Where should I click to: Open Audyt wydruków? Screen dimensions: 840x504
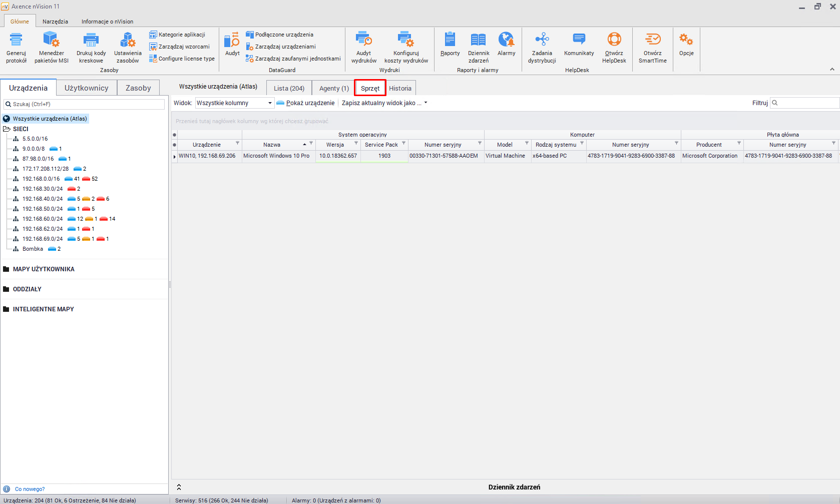click(363, 47)
